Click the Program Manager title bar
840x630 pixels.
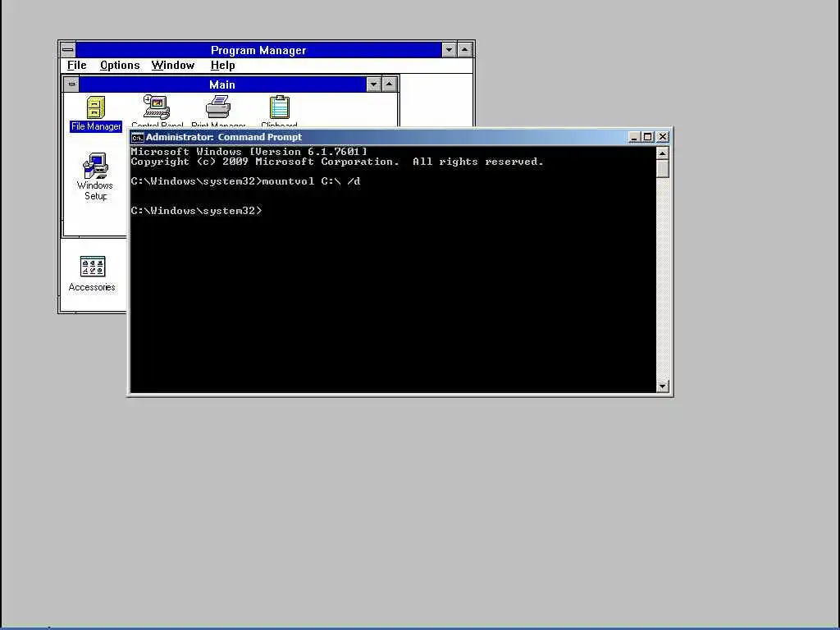[x=258, y=50]
